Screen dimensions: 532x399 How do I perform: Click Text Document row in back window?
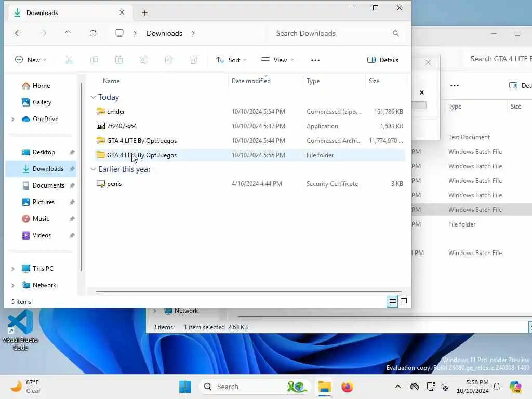click(x=469, y=137)
